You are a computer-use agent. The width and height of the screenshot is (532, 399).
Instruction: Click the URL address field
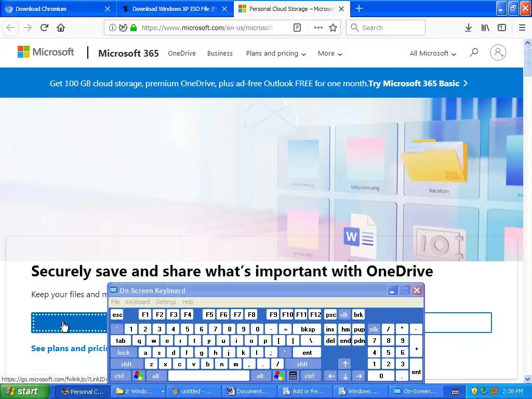click(x=207, y=28)
